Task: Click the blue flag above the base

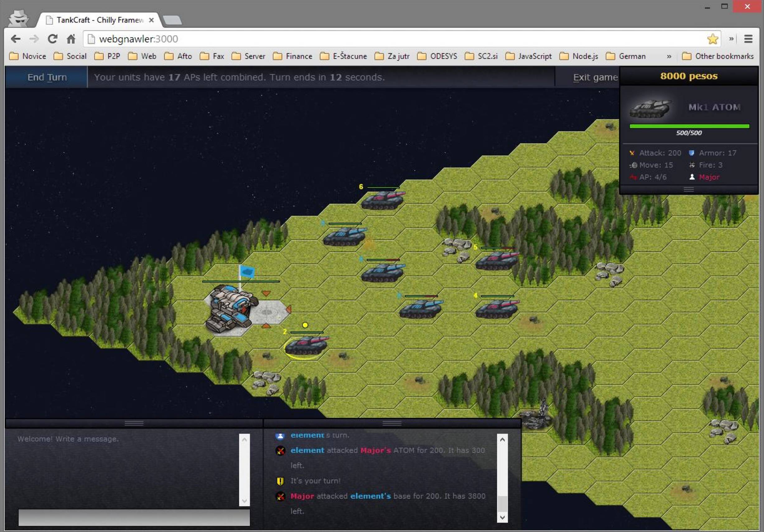Action: click(247, 272)
